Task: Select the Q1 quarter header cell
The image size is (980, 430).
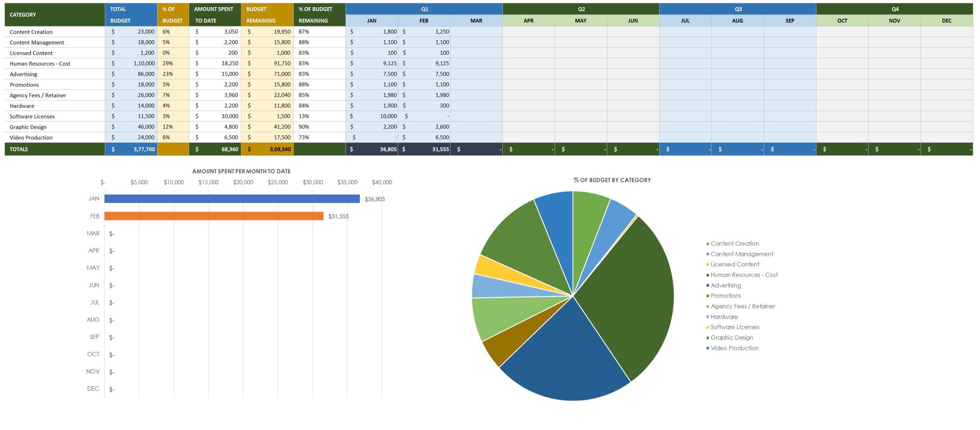Action: (424, 9)
